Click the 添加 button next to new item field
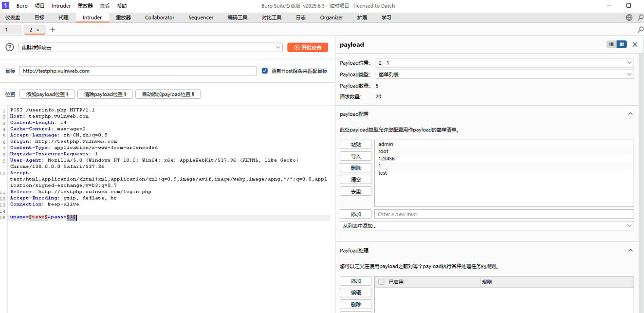Screen dimensions: 644x313 pyautogui.click(x=356, y=214)
